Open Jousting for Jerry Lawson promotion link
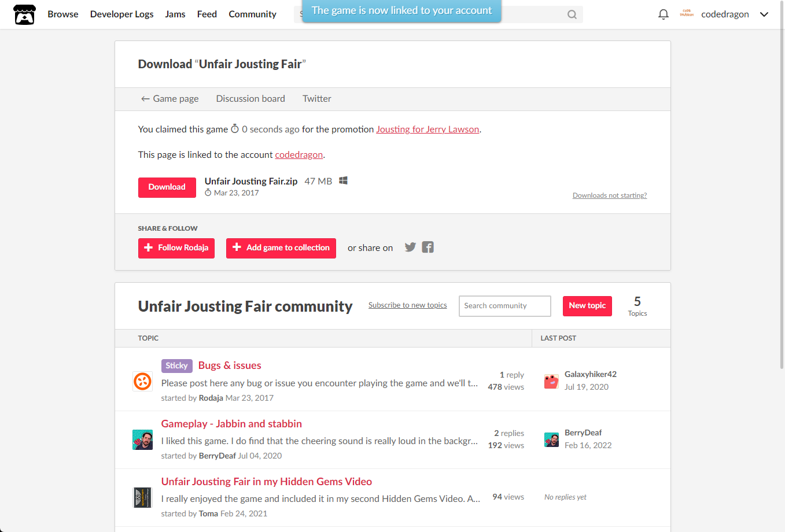 (x=427, y=130)
